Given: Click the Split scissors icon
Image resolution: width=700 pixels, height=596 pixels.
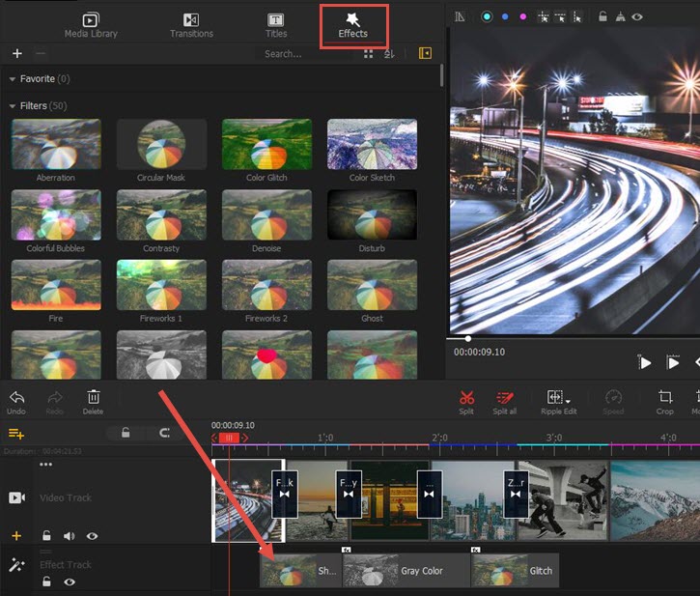Looking at the screenshot, I should click(466, 397).
